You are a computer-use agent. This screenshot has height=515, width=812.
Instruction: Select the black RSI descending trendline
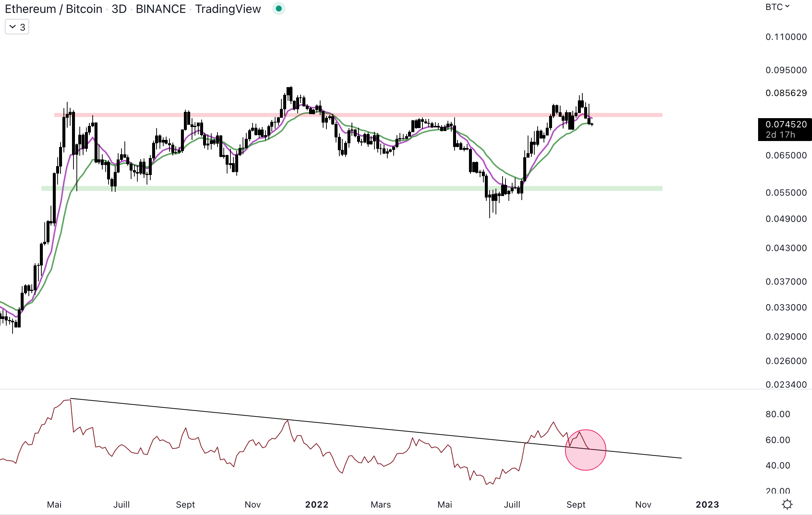coord(369,428)
